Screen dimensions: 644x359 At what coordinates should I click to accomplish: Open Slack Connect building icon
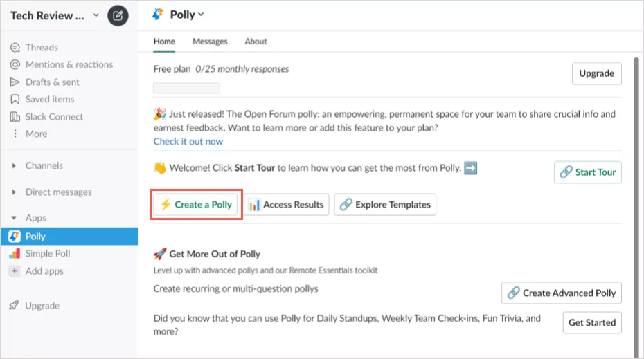(x=15, y=117)
